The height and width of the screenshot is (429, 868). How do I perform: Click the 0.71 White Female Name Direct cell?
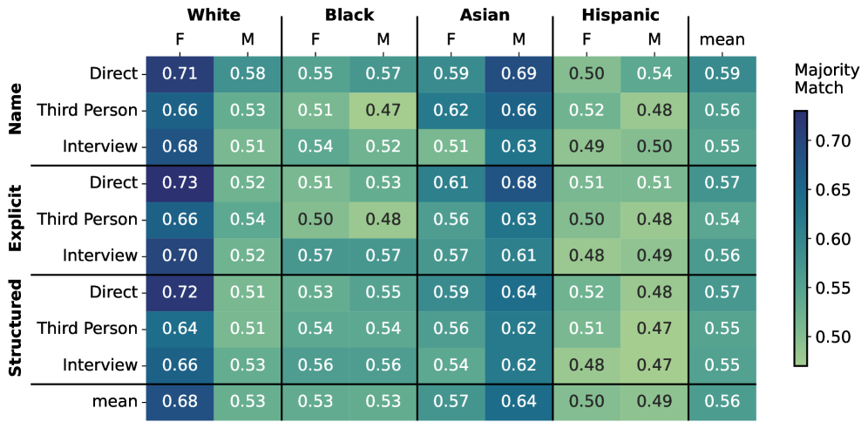pos(180,74)
